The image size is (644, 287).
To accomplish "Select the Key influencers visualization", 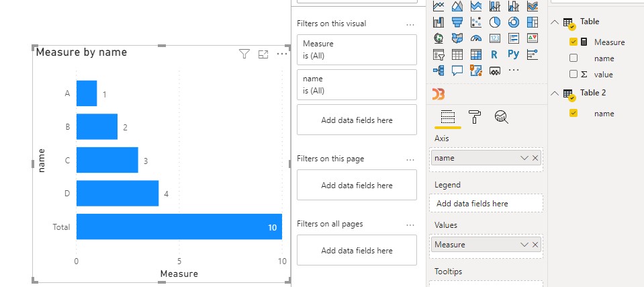I will [533, 54].
